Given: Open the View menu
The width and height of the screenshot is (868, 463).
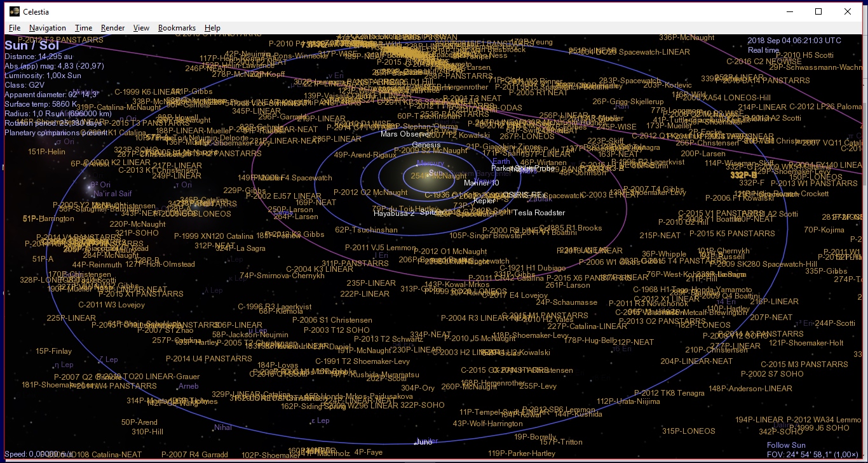Looking at the screenshot, I should pos(141,28).
